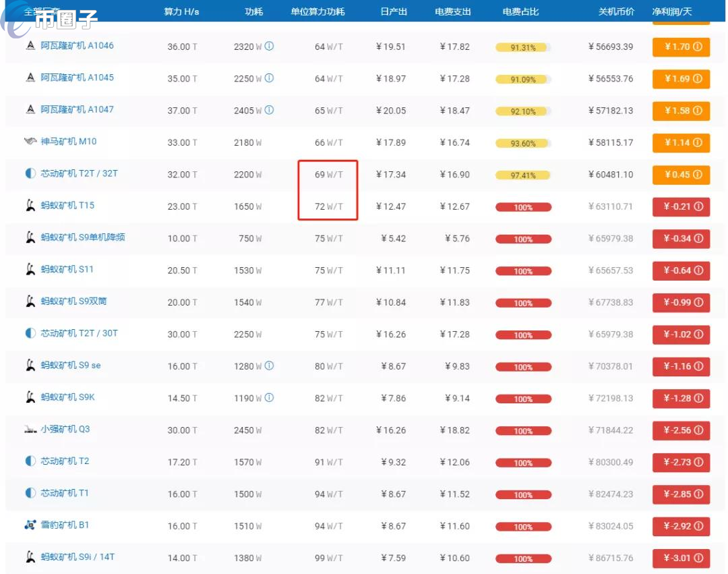The height and width of the screenshot is (574, 728).
Task: Click Innosilicon logo of T2T / 30T row
Action: [x=30, y=333]
